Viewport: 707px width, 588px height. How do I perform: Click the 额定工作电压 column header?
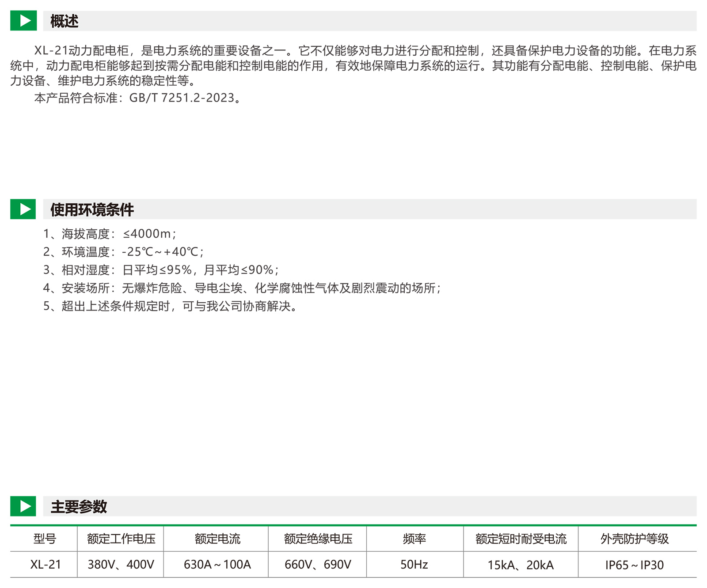point(121,539)
